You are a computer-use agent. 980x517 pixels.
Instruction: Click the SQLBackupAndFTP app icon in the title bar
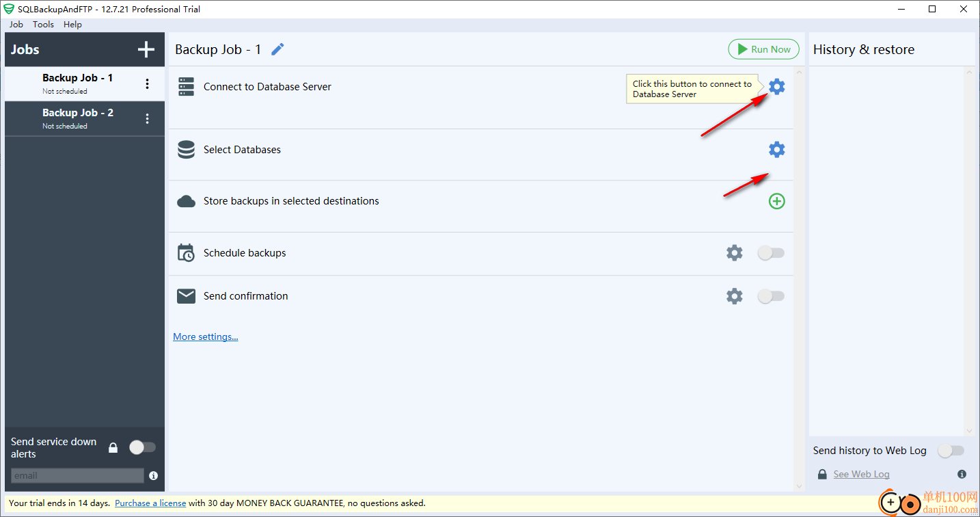point(9,10)
